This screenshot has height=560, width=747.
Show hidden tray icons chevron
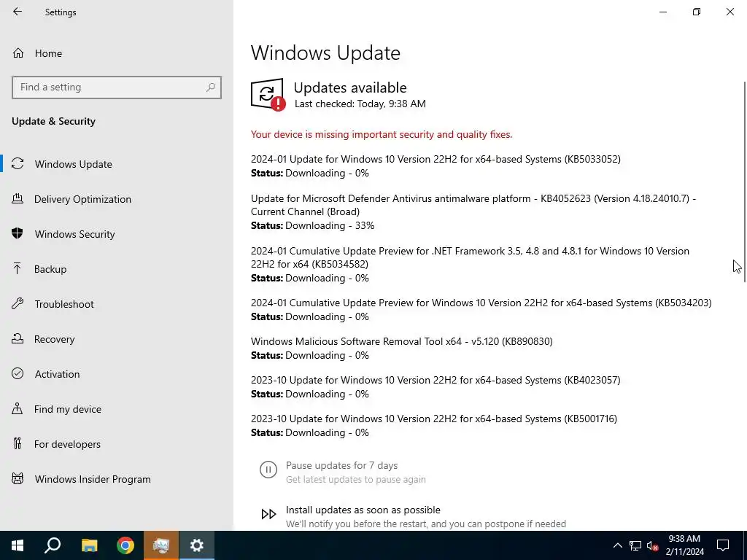coord(617,545)
